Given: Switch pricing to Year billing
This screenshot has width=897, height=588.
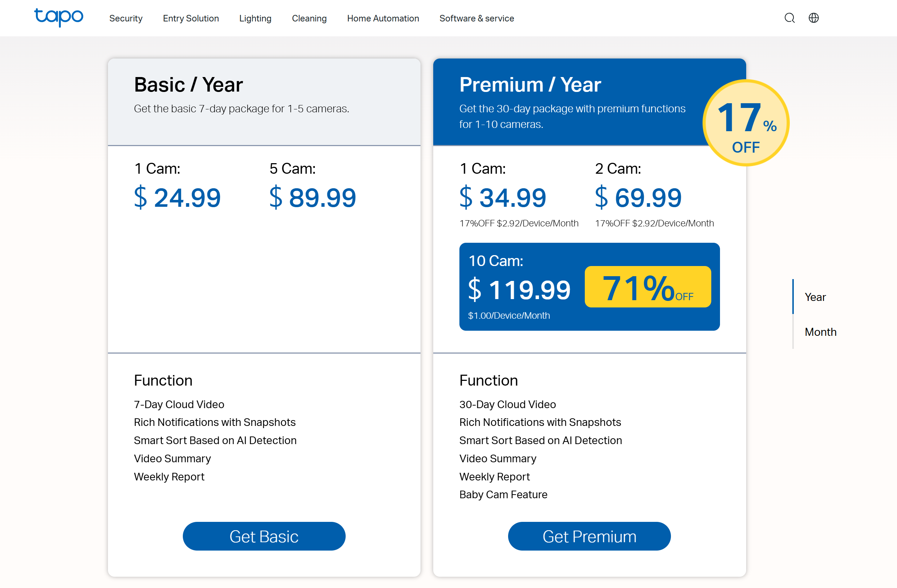Looking at the screenshot, I should tap(815, 297).
